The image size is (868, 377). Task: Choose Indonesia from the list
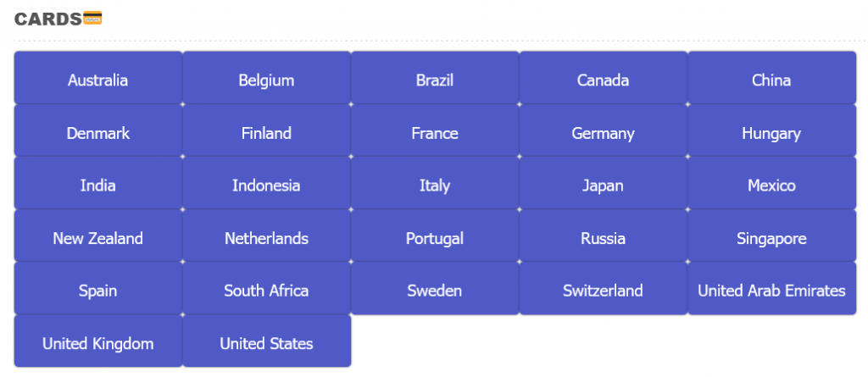point(266,186)
